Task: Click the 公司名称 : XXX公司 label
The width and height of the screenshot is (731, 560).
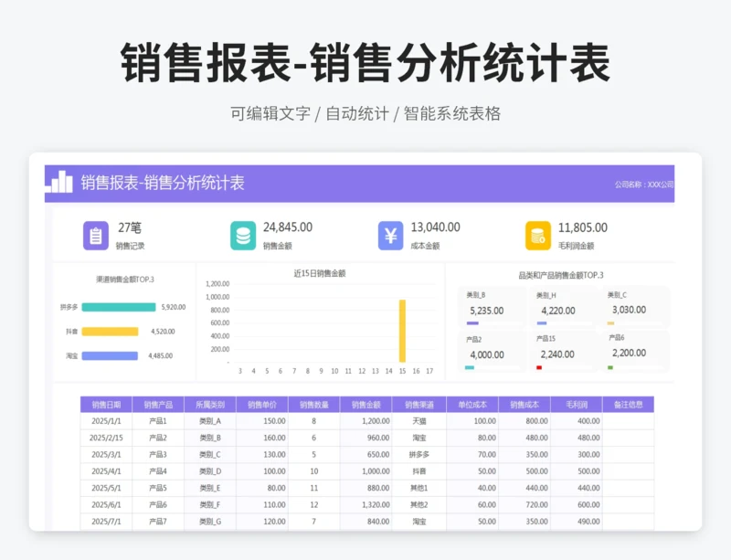Action: (x=644, y=185)
